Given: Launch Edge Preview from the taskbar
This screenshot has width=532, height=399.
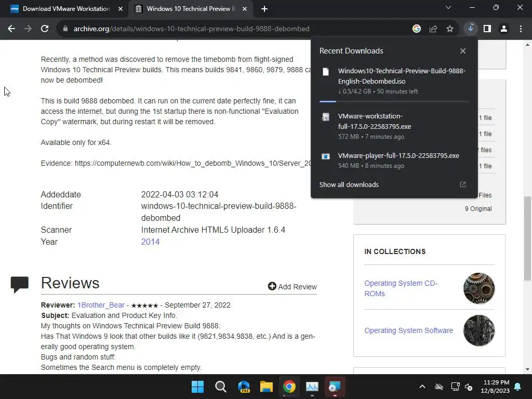Looking at the screenshot, I should coord(244,387).
